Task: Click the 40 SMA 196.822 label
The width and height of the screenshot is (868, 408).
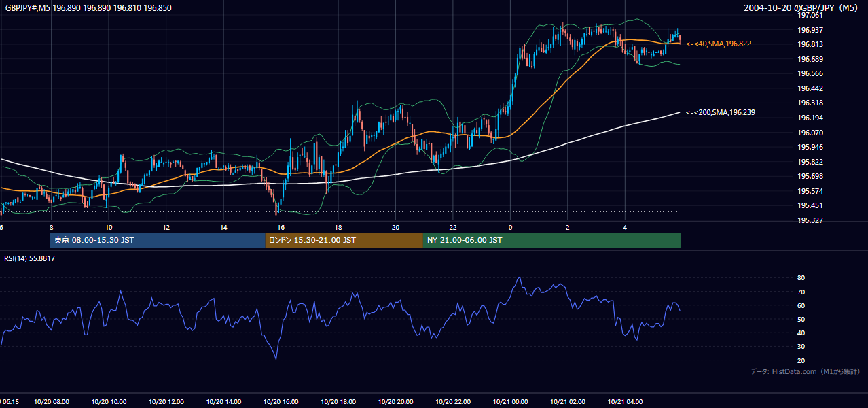Action: (719, 44)
